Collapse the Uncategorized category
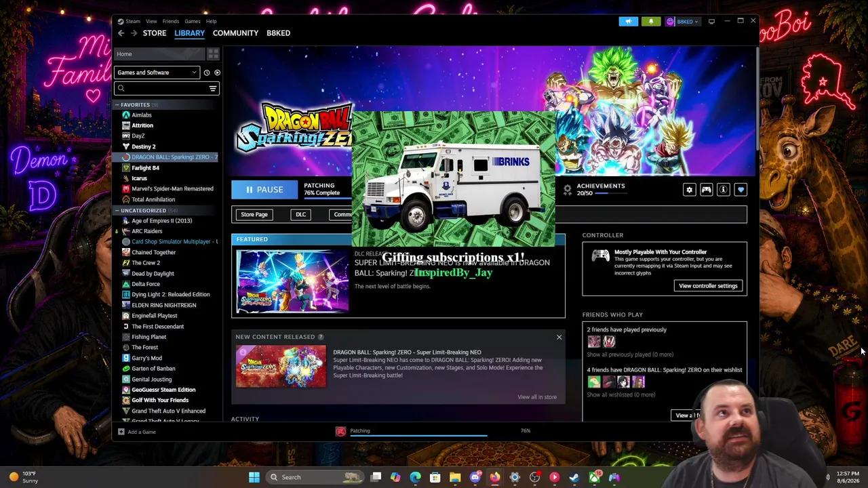868x488 pixels. pyautogui.click(x=117, y=211)
